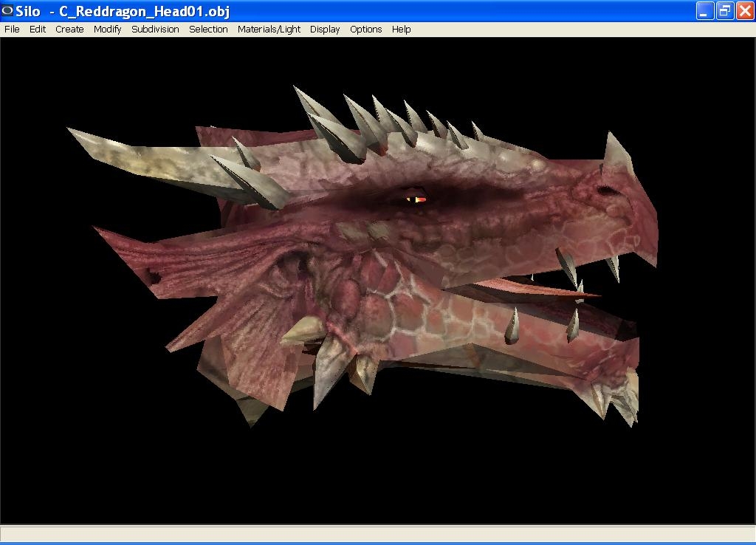756x545 pixels.
Task: Open the Options menu
Action: point(365,30)
